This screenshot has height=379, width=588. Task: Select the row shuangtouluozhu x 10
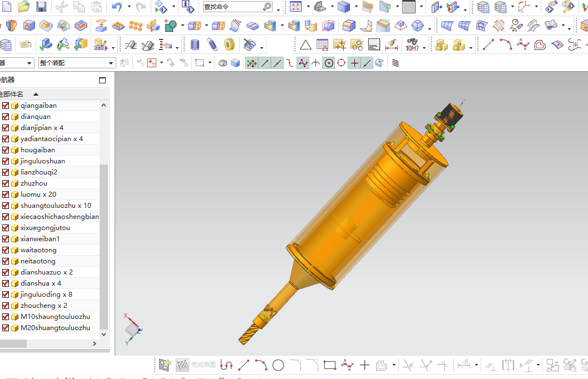click(50, 205)
